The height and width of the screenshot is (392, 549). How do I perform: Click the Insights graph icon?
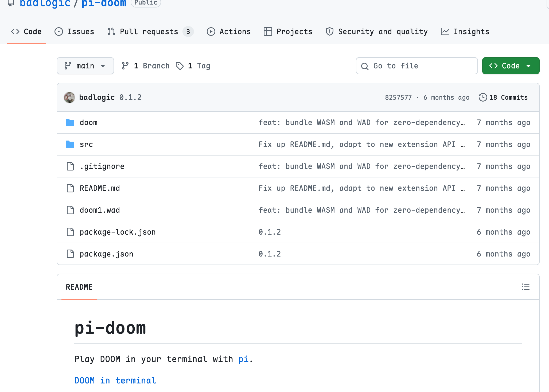click(x=445, y=32)
